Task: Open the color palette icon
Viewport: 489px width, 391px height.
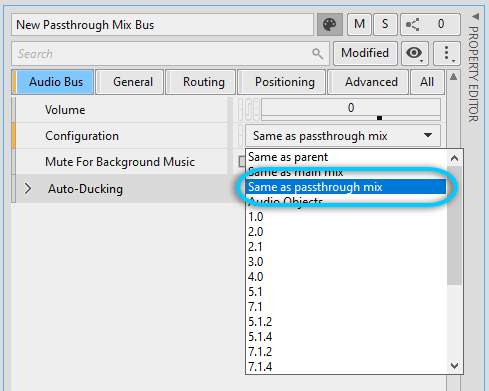Action: point(329,25)
